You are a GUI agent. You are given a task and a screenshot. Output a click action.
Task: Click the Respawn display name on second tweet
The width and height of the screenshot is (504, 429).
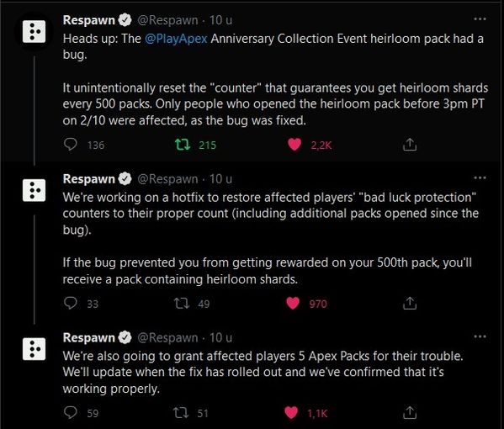click(x=88, y=178)
